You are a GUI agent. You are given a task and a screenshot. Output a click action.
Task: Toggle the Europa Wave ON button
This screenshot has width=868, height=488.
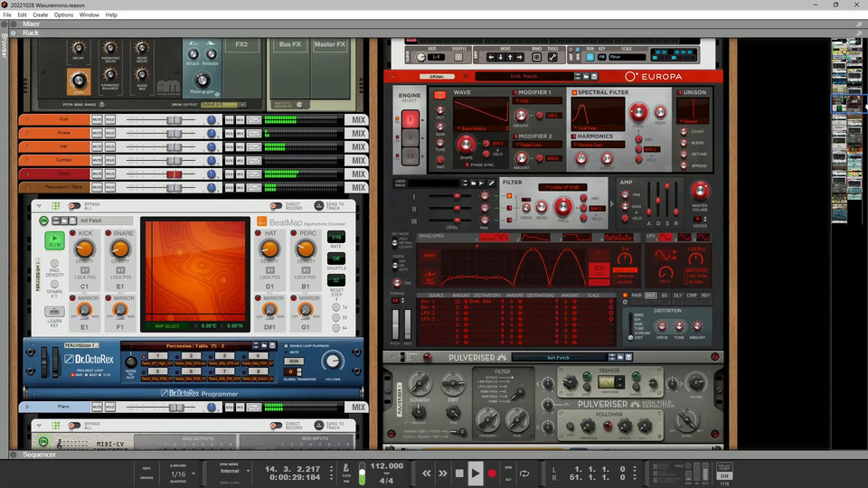(x=439, y=95)
